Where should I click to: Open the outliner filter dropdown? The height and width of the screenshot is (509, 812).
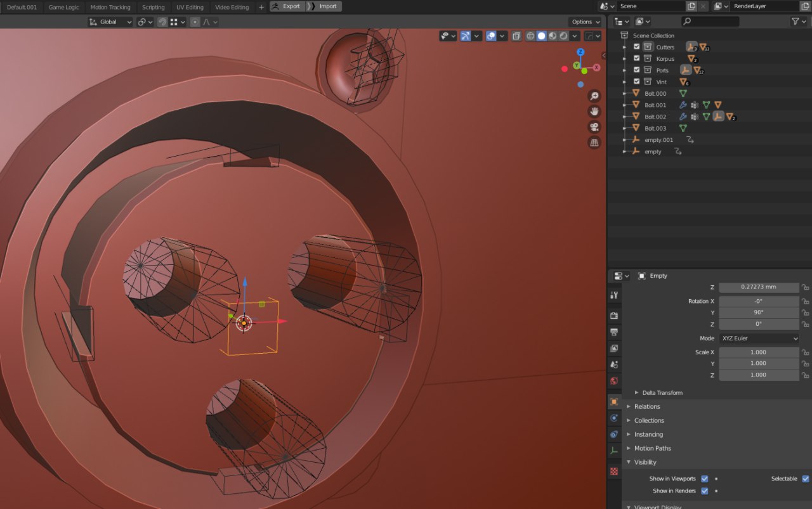click(799, 22)
